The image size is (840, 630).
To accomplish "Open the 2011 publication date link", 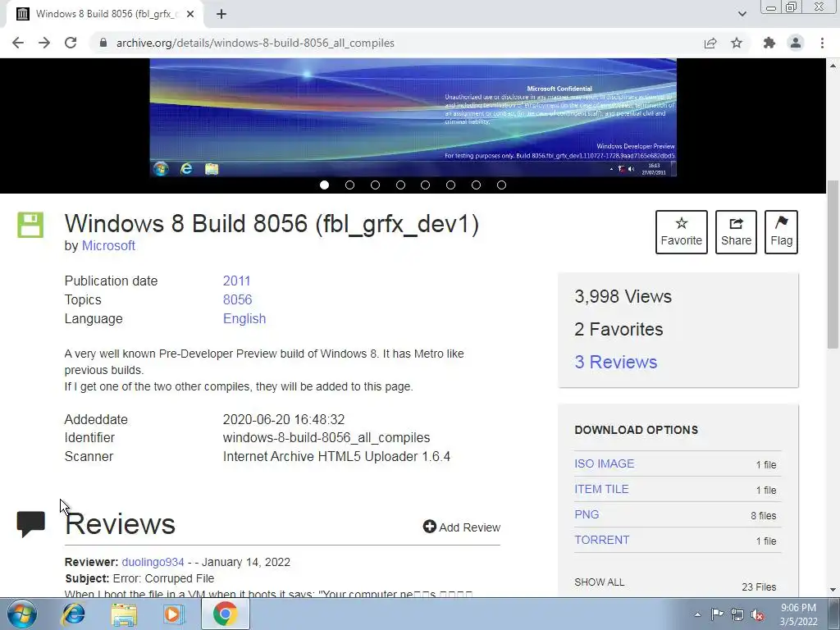I will click(237, 281).
